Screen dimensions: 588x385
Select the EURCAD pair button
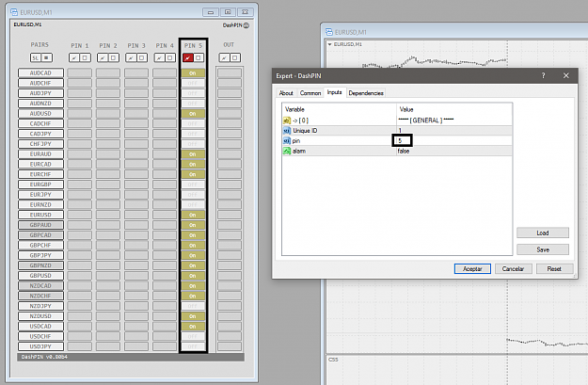click(x=40, y=165)
